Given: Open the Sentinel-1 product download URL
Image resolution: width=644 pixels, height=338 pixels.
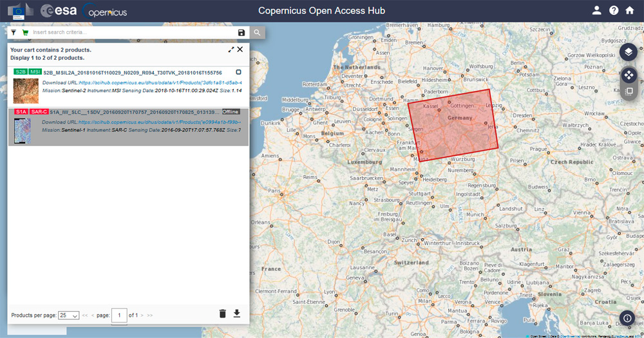Looking at the screenshot, I should tap(159, 122).
